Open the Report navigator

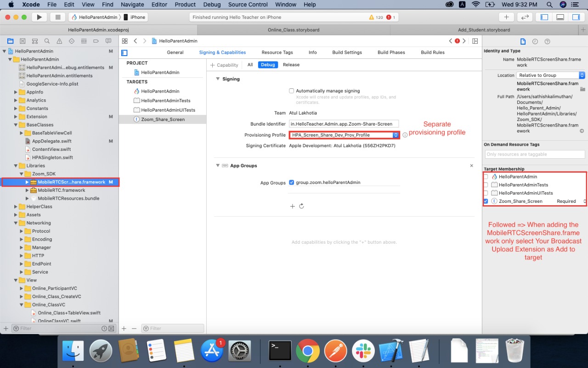point(108,41)
